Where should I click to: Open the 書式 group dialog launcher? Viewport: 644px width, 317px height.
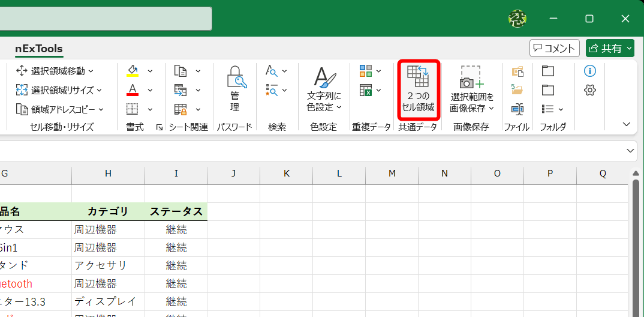159,128
